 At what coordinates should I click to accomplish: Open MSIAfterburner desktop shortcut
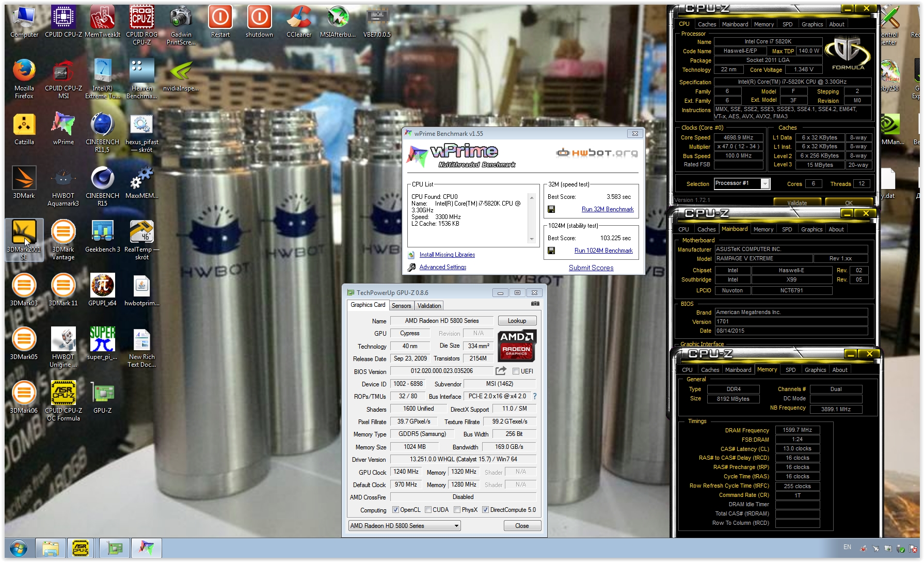(338, 22)
